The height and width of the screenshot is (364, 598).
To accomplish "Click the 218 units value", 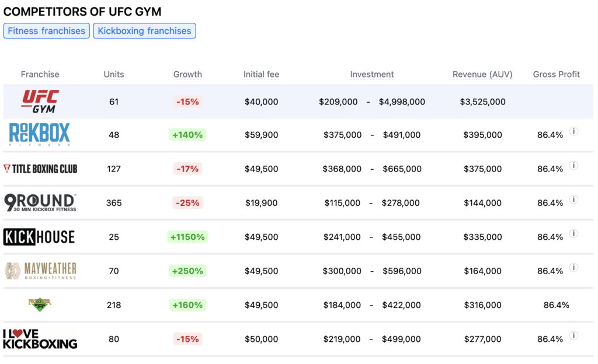I will (114, 305).
